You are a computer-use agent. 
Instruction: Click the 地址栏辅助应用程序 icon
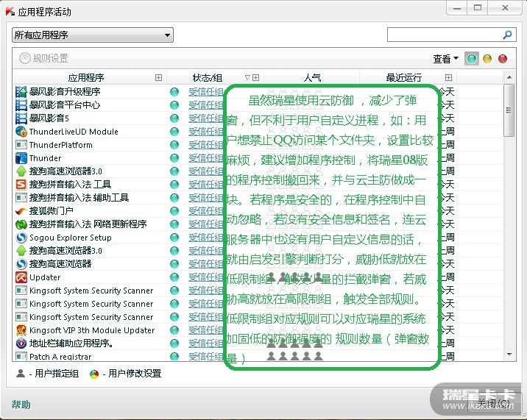[21, 344]
